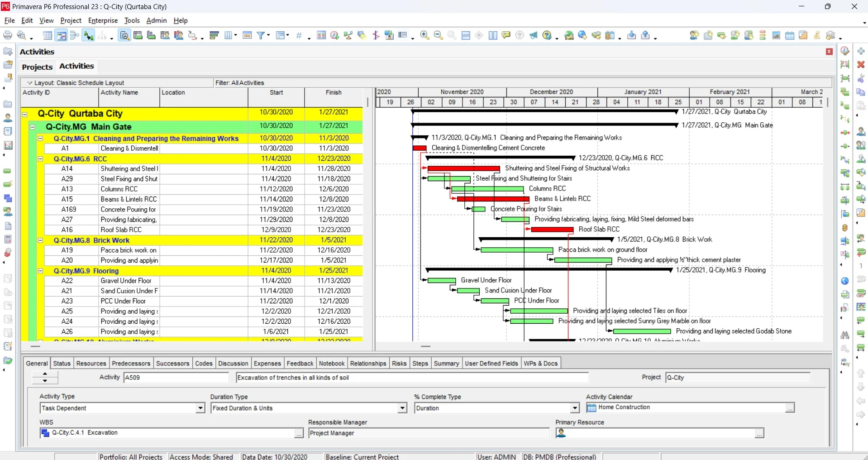Toggle Activity Usage Spreadsheet view
868x460 pixels.
(x=138, y=35)
